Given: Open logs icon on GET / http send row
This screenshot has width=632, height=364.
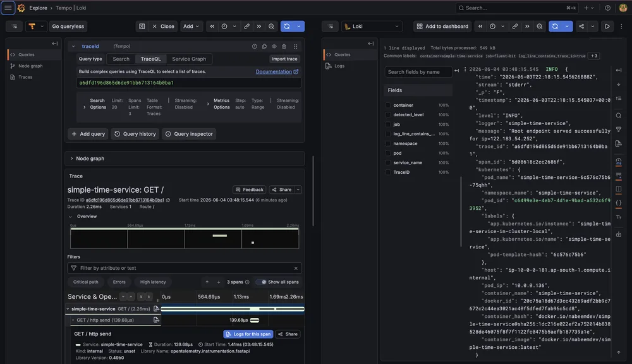Looking at the screenshot, I should [x=156, y=320].
